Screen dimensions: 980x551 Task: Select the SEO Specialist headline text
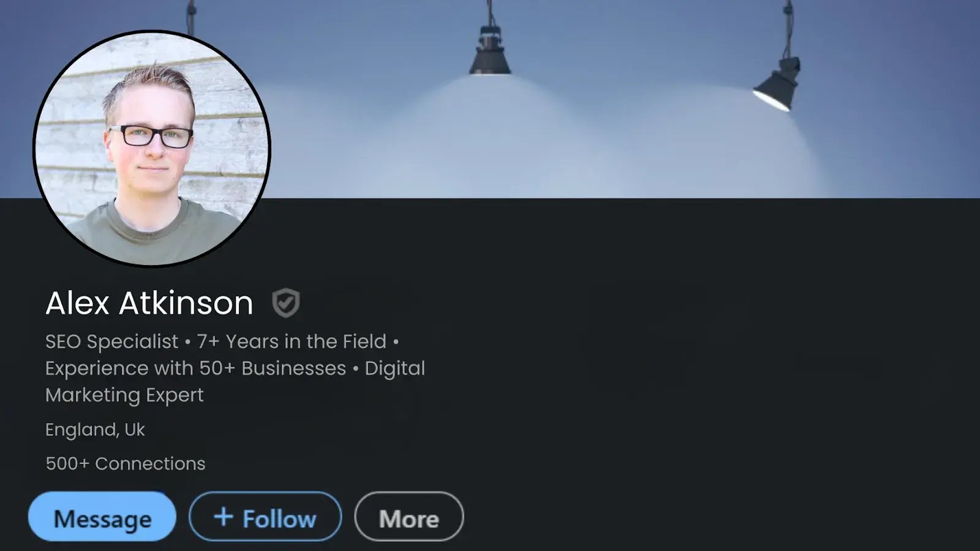(112, 342)
